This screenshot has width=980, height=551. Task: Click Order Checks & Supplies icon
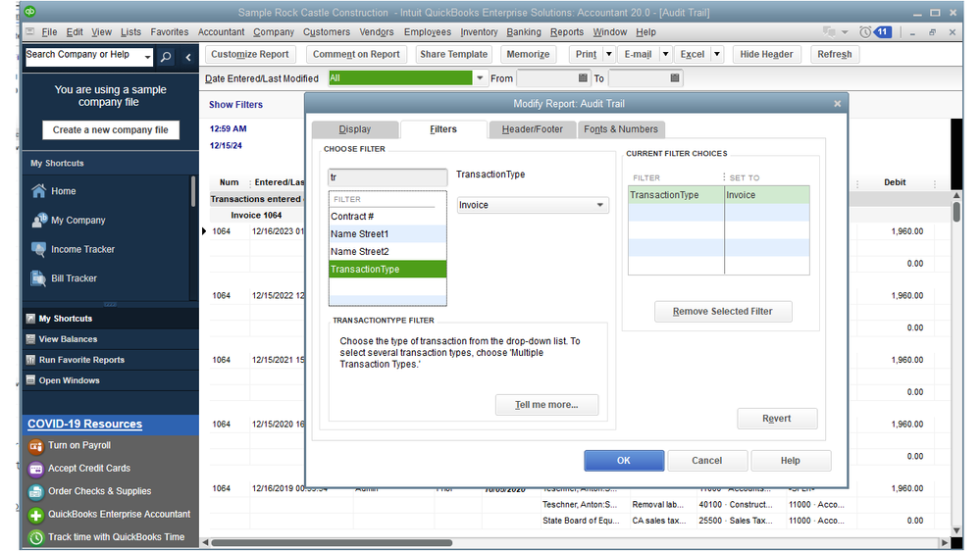pos(35,491)
